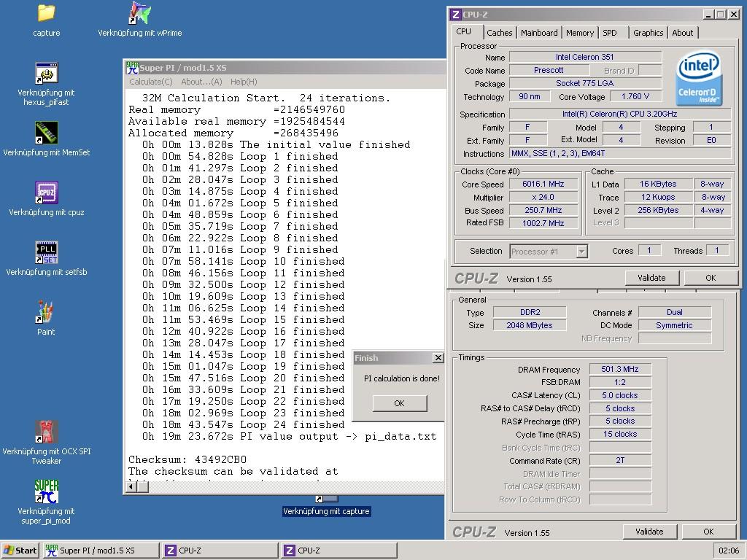This screenshot has width=747, height=560.
Task: Click the Instructions field MMX, SSE, EM64T
Action: pos(620,153)
